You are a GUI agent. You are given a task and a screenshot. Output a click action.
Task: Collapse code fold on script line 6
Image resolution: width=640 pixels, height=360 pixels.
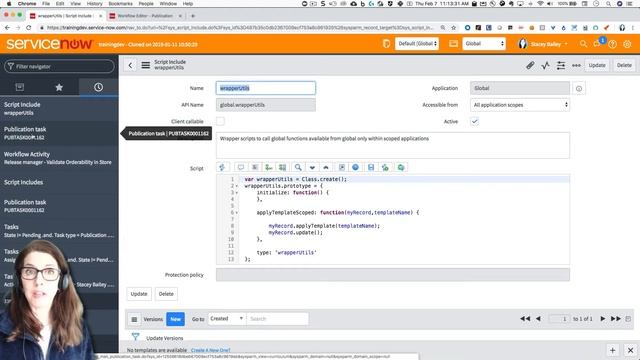click(237, 213)
